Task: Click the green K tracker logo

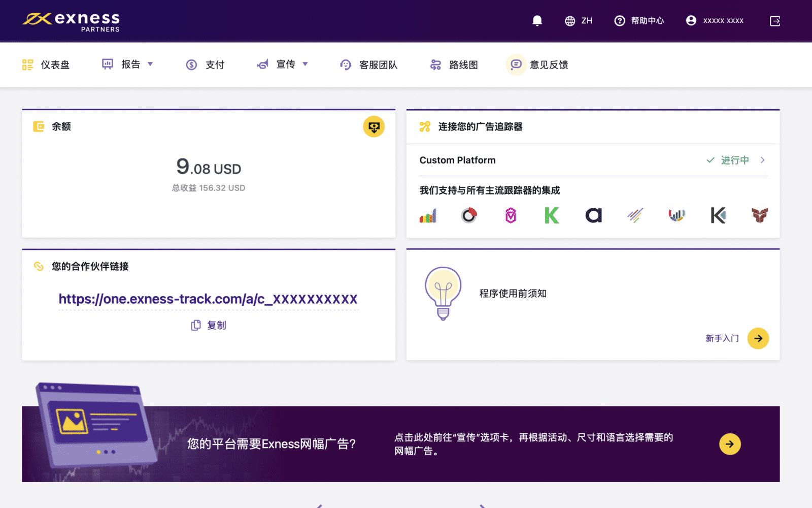Action: pos(552,215)
